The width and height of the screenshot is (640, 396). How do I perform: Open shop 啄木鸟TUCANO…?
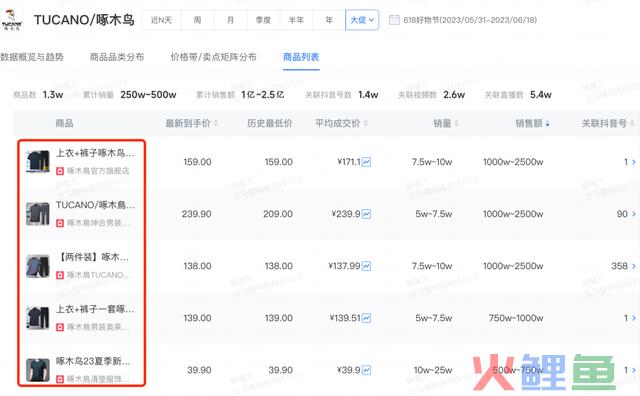coord(98,275)
